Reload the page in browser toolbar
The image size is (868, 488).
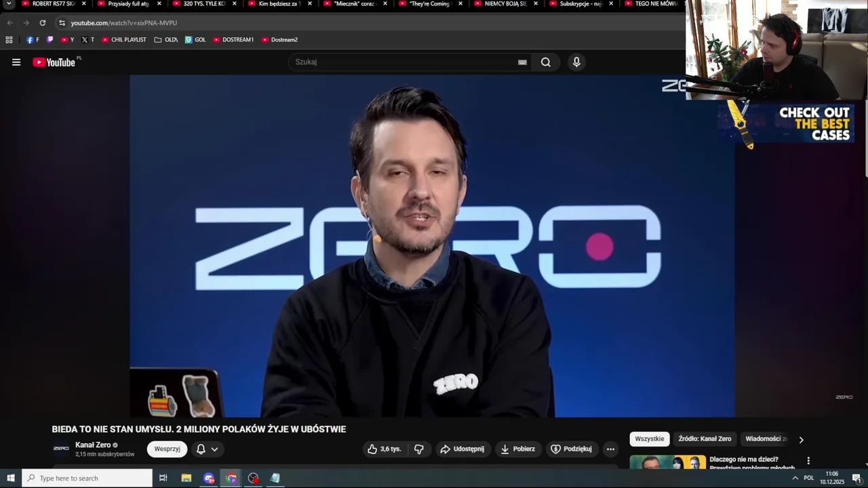pyautogui.click(x=42, y=22)
